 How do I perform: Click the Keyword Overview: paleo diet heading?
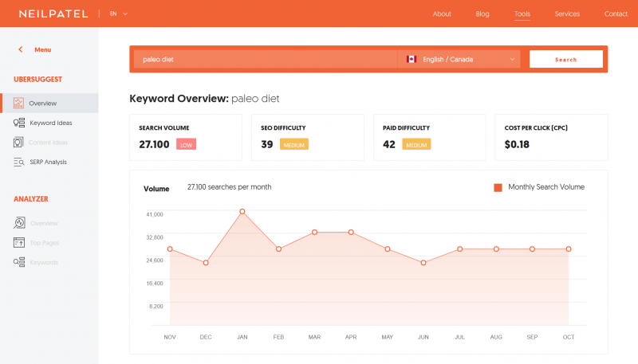click(x=204, y=99)
